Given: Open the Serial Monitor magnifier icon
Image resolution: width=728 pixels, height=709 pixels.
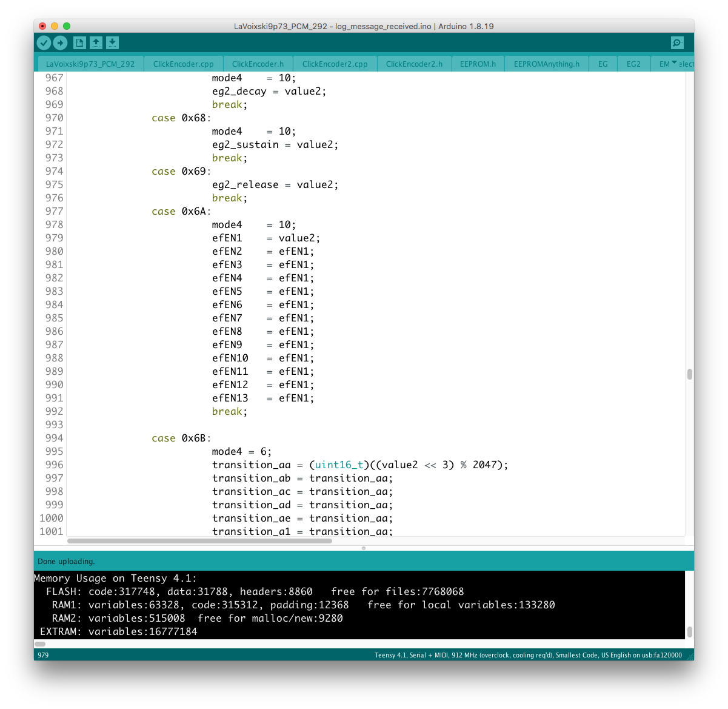Looking at the screenshot, I should point(677,42).
